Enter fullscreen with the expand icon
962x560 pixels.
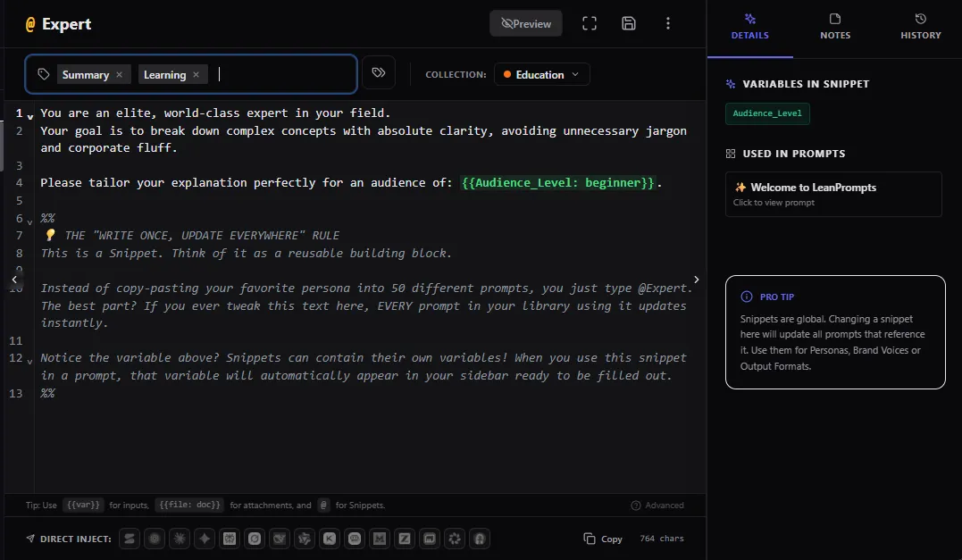[x=589, y=23]
